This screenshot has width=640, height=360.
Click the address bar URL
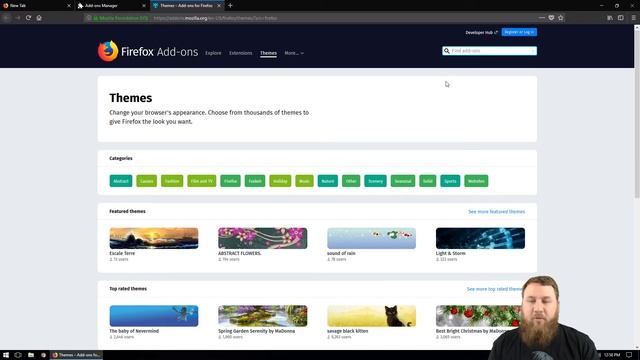coord(215,18)
